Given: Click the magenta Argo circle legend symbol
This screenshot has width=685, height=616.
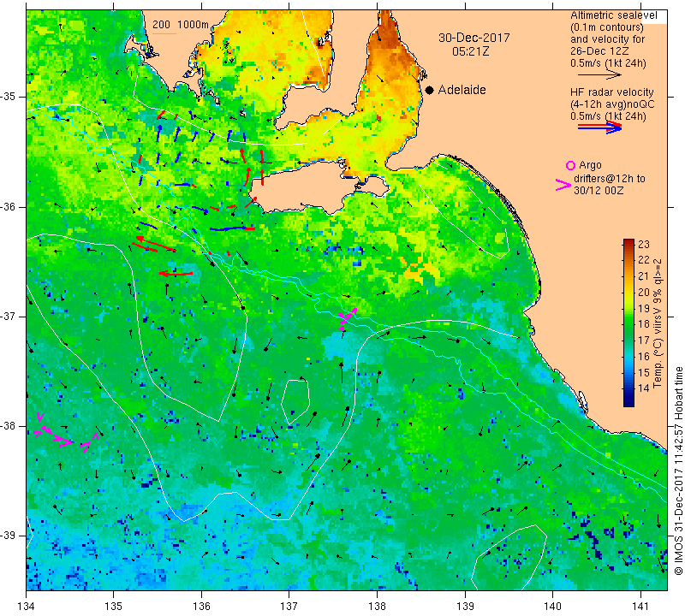Looking at the screenshot, I should pos(570,165).
